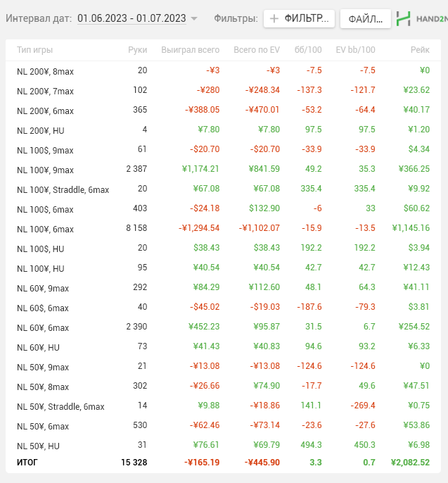Click the ФАЙЛ... button
448x483 pixels.
(365, 19)
